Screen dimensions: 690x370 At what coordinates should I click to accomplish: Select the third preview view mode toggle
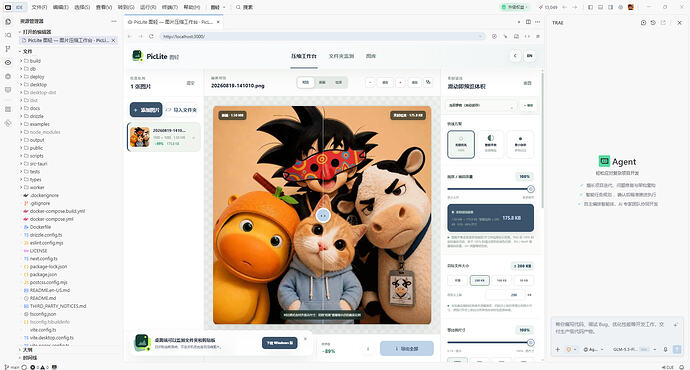point(338,82)
